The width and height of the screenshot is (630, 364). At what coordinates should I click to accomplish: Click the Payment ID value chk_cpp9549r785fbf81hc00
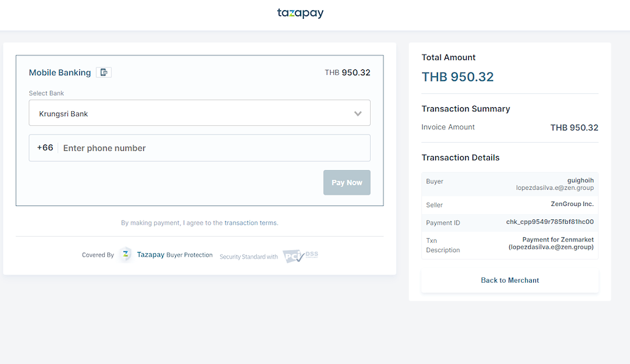click(549, 222)
